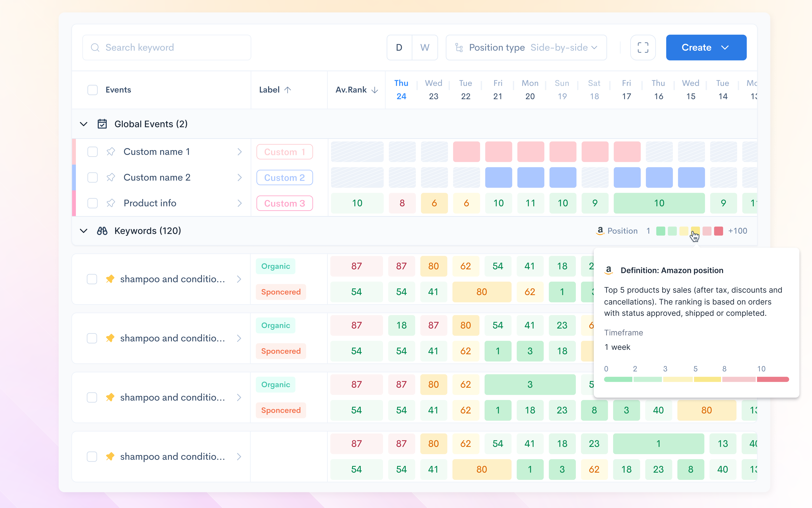
Task: Click first keyword's Organic tag
Action: [x=275, y=266]
